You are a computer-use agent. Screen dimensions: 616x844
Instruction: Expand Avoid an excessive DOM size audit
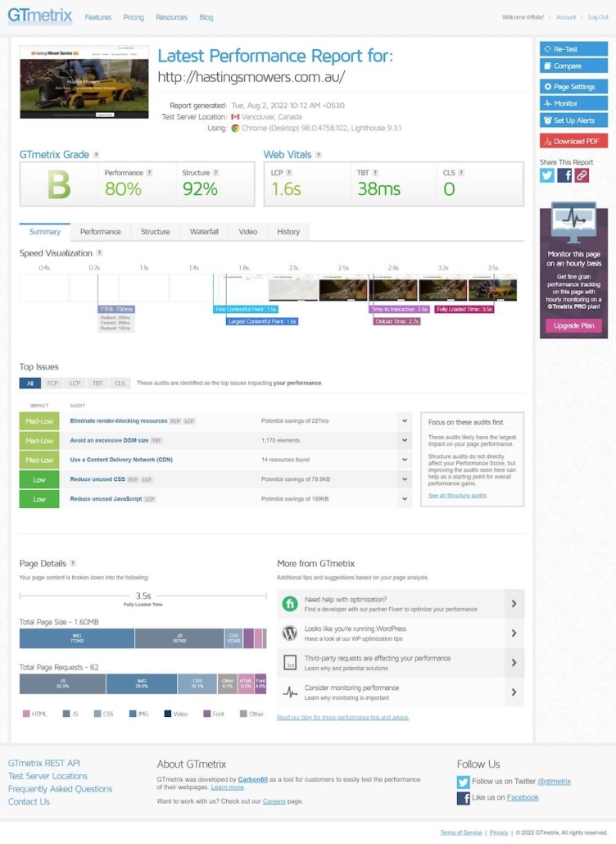pos(405,440)
